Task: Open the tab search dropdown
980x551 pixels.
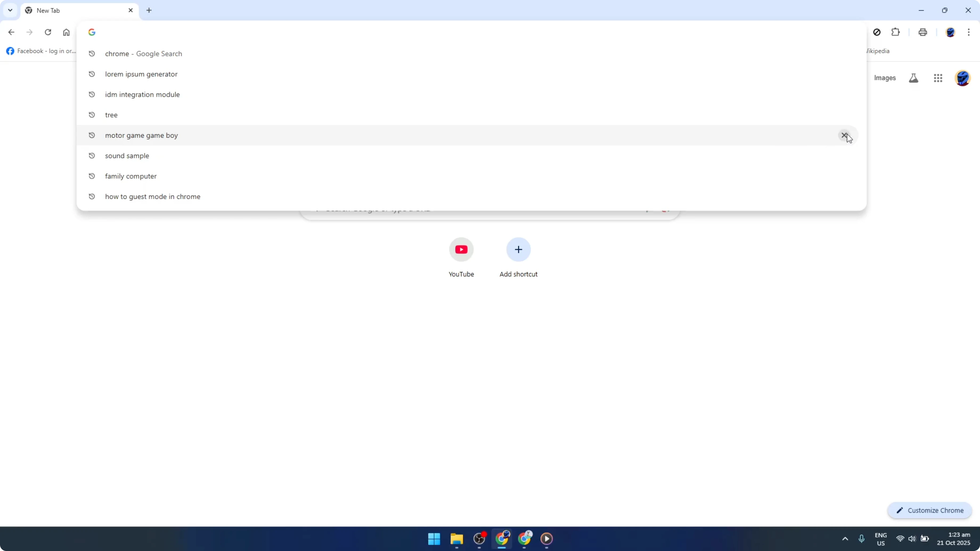Action: click(x=10, y=10)
